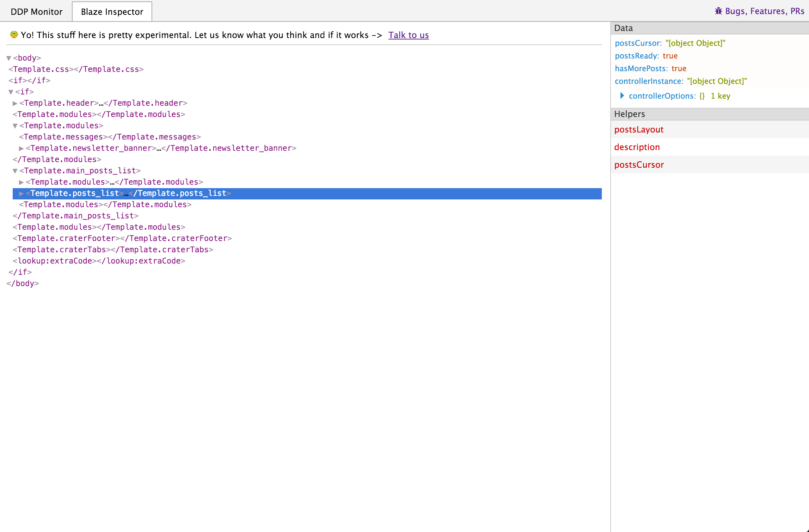Click the Data panel header
This screenshot has height=532, width=809.
click(710, 28)
